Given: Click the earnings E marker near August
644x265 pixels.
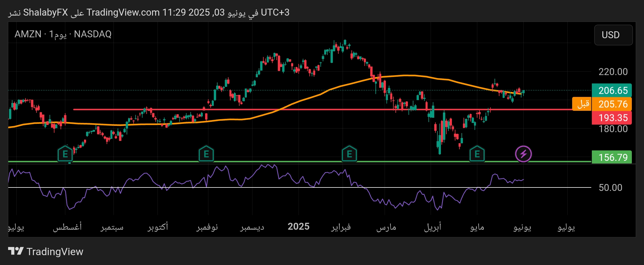Looking at the screenshot, I should tap(65, 154).
